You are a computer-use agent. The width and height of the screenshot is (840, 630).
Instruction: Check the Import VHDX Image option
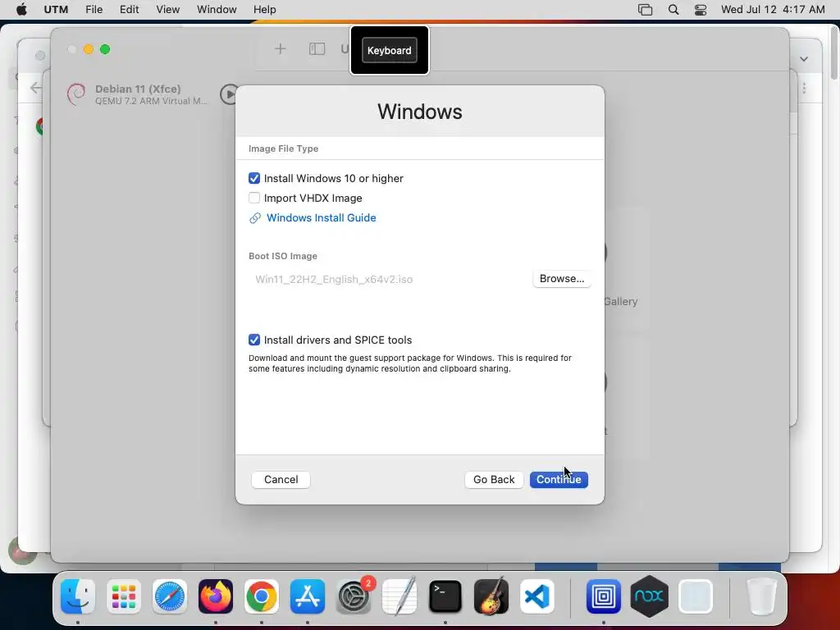click(x=254, y=199)
